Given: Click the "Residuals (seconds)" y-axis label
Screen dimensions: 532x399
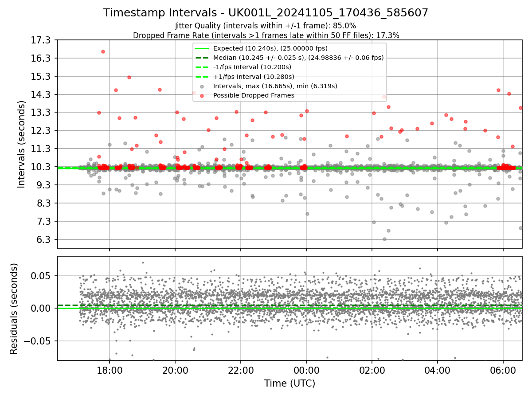Looking at the screenshot, I should (x=14, y=309).
